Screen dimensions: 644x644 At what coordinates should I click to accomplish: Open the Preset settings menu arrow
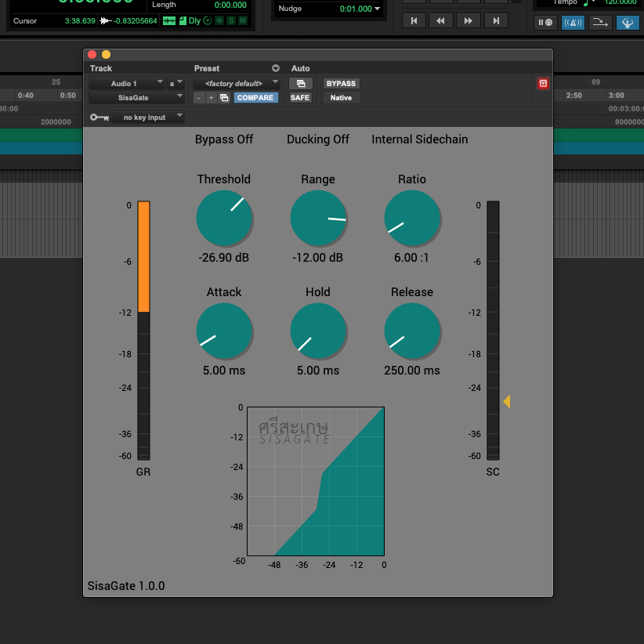(x=275, y=69)
